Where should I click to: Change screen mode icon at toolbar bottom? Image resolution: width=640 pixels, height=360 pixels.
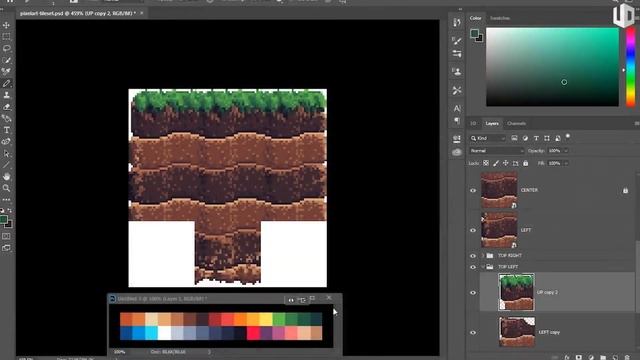tap(7, 248)
